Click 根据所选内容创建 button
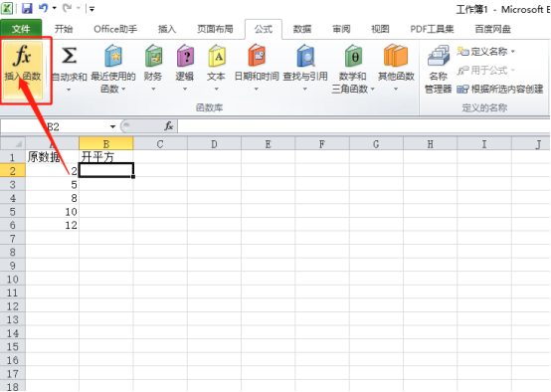 click(x=500, y=89)
